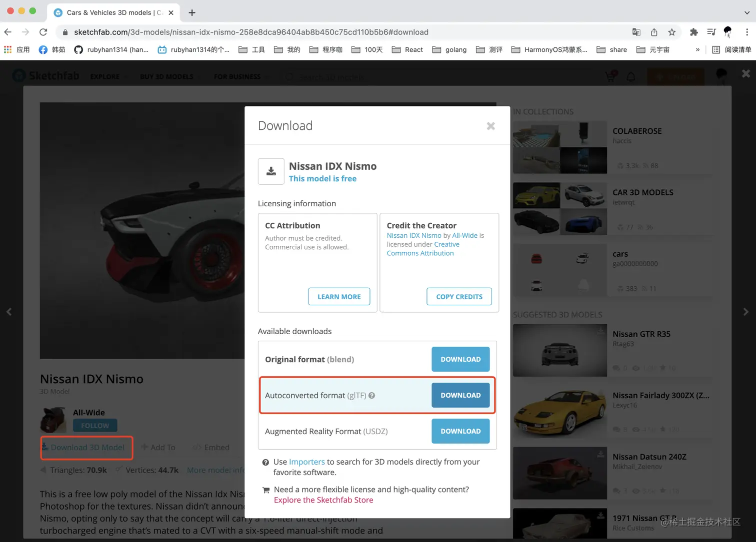This screenshot has width=756, height=542.
Task: Click the Copy Credits button
Action: tap(459, 297)
